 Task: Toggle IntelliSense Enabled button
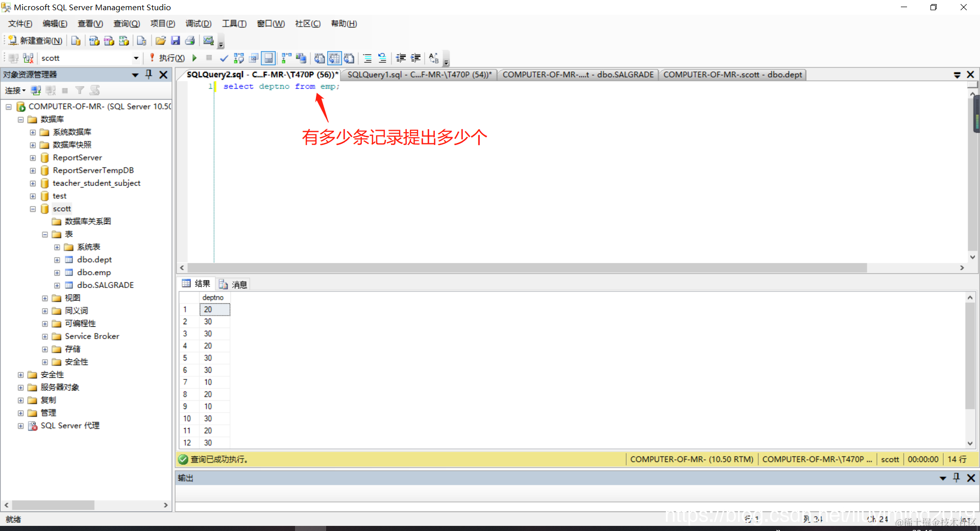[268, 58]
